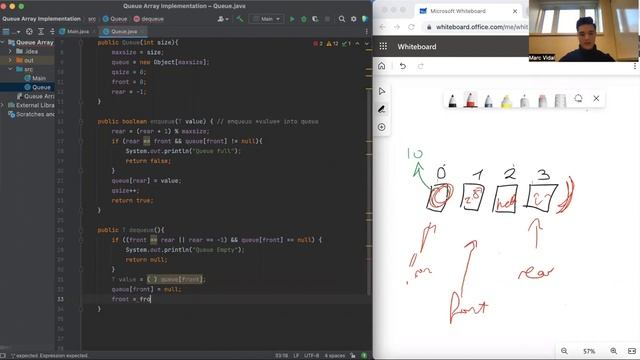Viewport: 640px width, 360px height.
Task: Pick the eraser tool in pen tray
Action: pyautogui.click(x=542, y=100)
